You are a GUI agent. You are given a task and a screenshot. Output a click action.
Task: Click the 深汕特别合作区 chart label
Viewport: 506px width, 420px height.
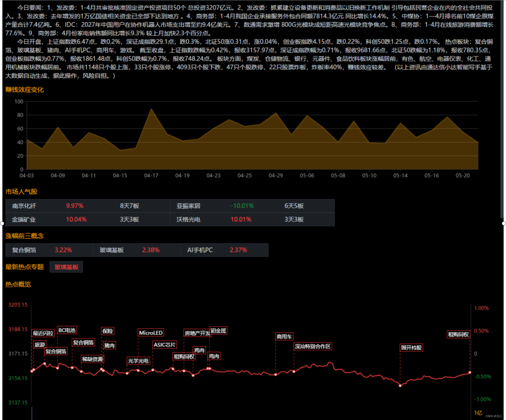click(x=312, y=346)
